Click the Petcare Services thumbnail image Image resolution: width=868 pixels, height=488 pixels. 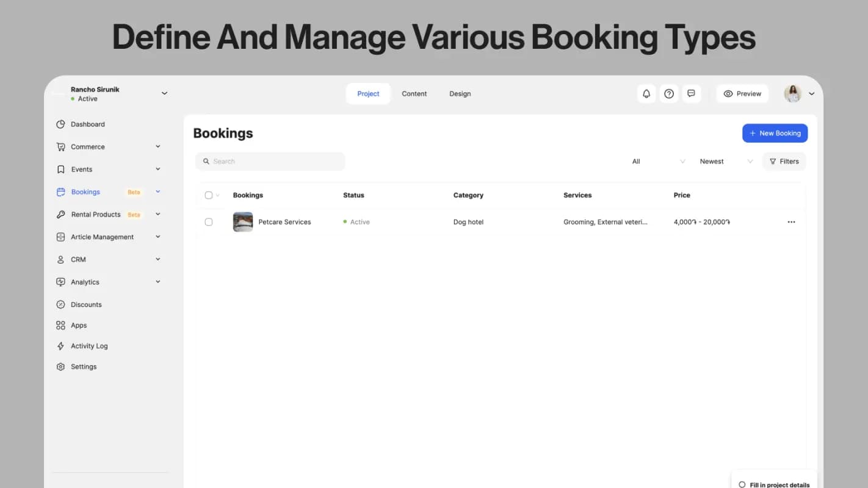coord(242,221)
